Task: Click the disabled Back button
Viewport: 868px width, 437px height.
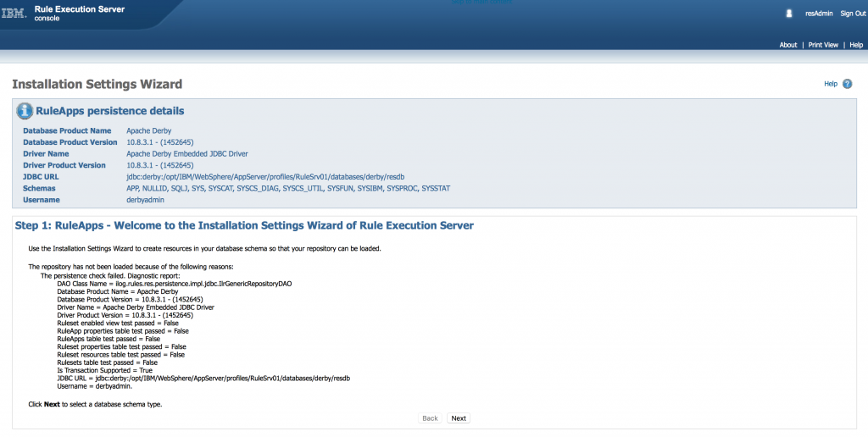Action: (x=430, y=418)
